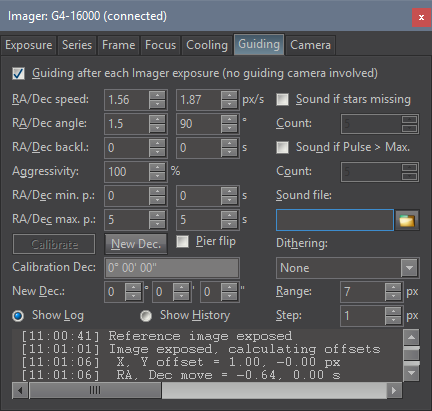
Task: Click the log's horizontal scrollbar thumb
Action: [95, 390]
